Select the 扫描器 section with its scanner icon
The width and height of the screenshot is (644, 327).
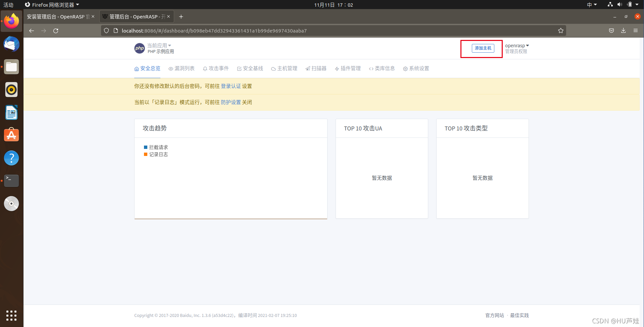[307, 68]
